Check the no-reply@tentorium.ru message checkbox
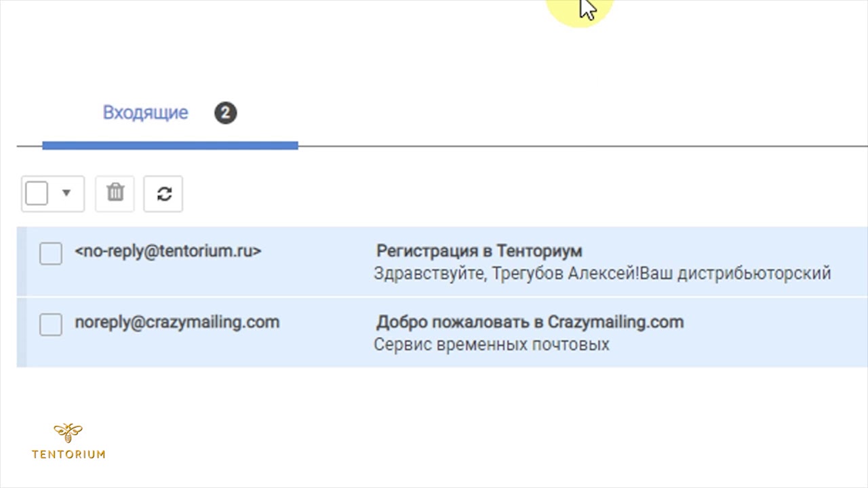The height and width of the screenshot is (488, 868). (51, 253)
